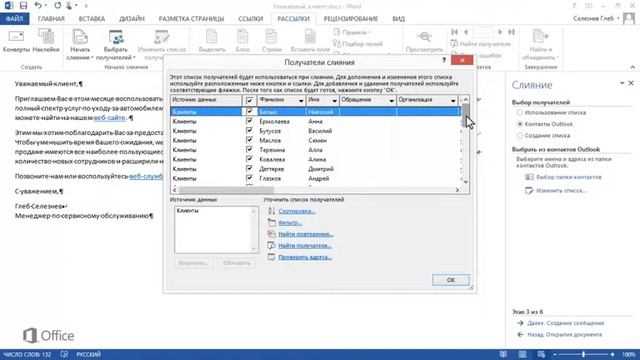Open the Конверты (Envelopes) tool
640x360 pixels.
click(x=16, y=41)
